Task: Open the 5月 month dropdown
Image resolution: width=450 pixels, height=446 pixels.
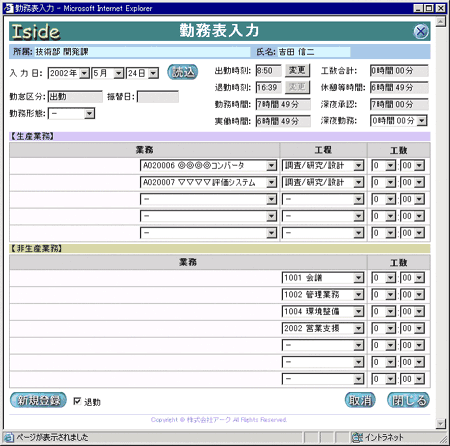Action: tap(108, 73)
